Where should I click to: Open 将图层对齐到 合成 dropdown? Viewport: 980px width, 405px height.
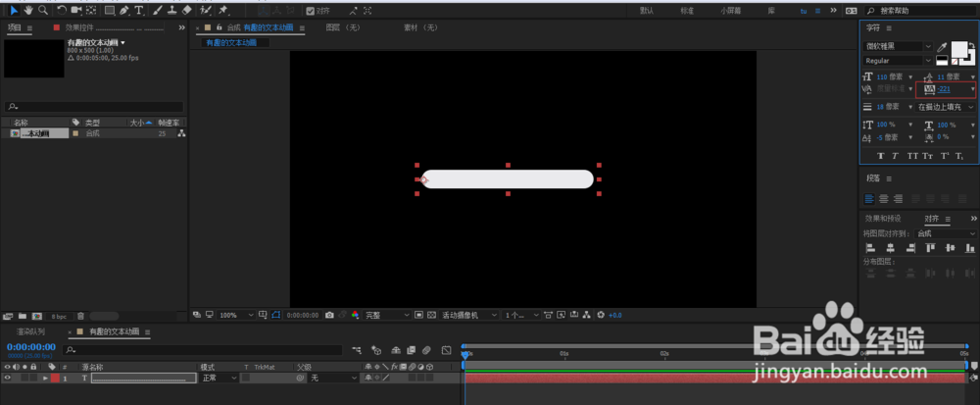click(x=945, y=233)
